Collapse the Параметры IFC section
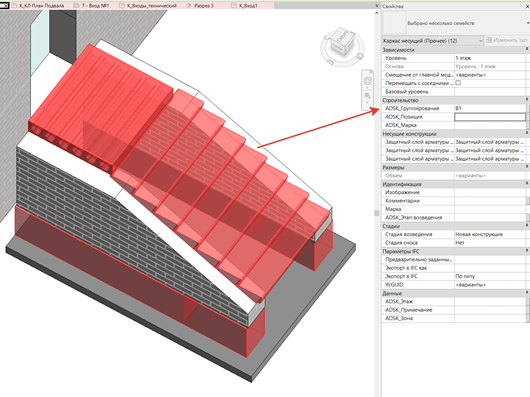The width and height of the screenshot is (530, 397). [527, 251]
